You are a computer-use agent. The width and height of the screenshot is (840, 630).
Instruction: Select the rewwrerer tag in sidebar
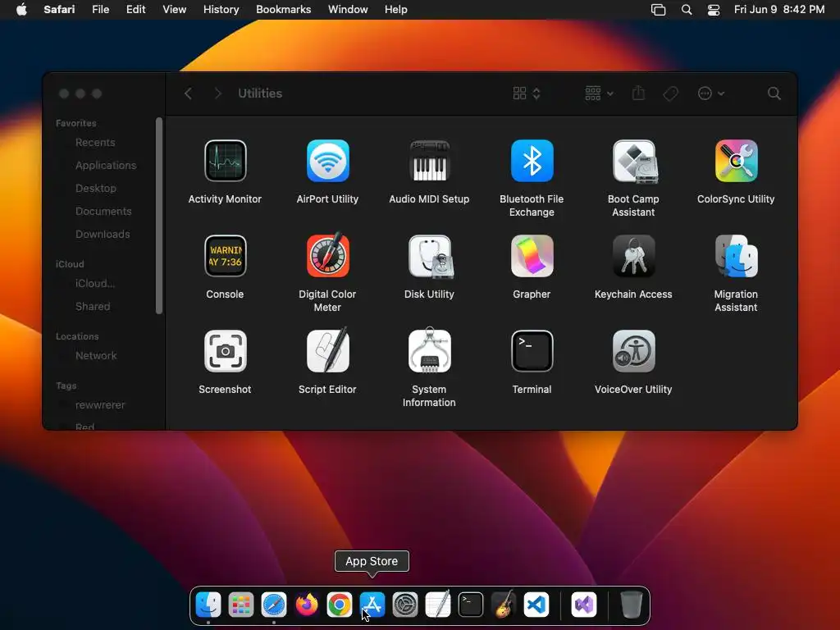(x=99, y=405)
